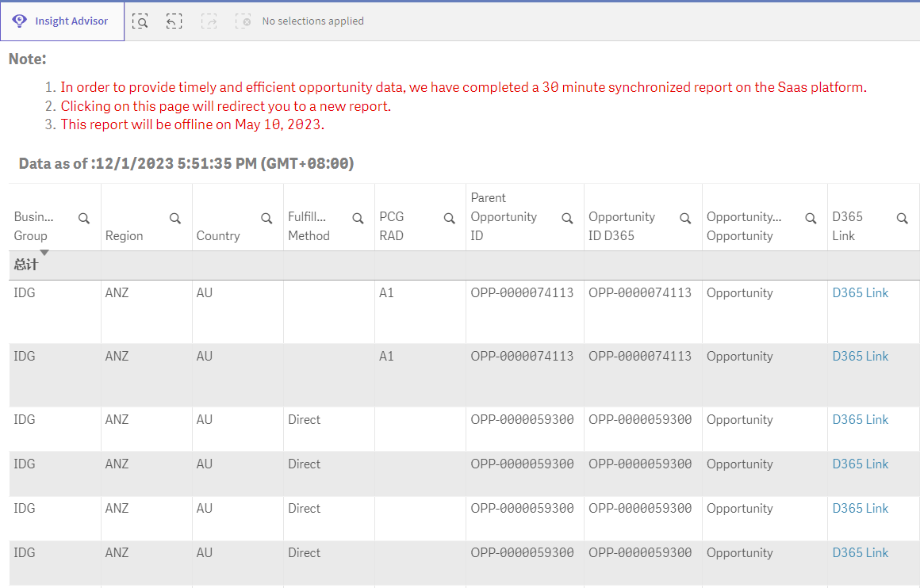Search the Region column
Screen dimensions: 920x588
[x=175, y=219]
